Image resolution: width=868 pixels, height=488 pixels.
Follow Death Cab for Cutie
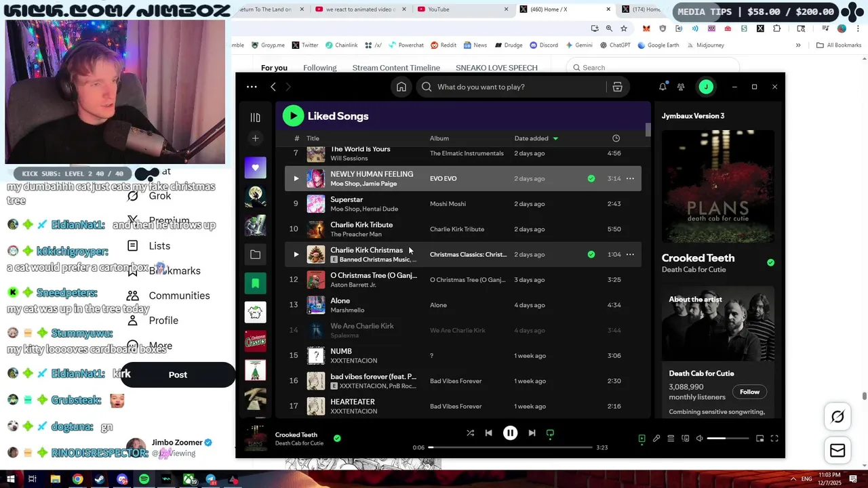(749, 392)
